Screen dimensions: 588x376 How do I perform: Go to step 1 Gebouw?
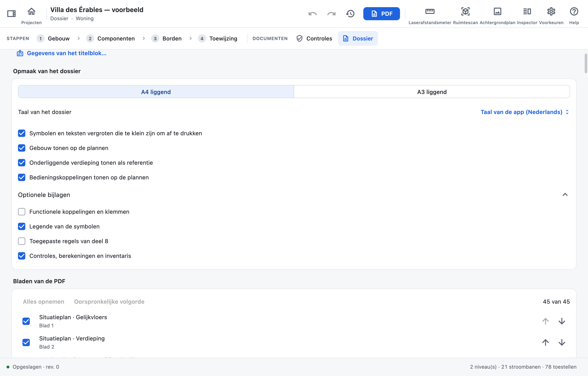[x=53, y=38]
